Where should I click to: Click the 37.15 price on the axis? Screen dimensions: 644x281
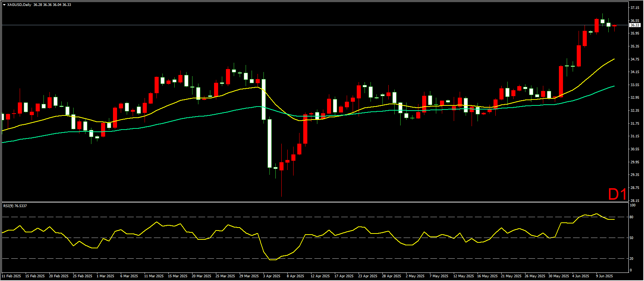pos(635,8)
